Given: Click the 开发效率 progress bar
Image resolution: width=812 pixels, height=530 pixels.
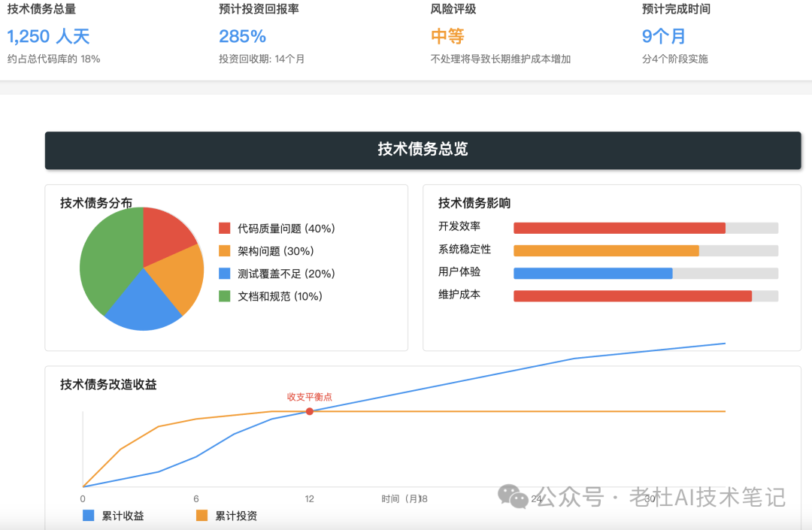Looking at the screenshot, I should [646, 229].
